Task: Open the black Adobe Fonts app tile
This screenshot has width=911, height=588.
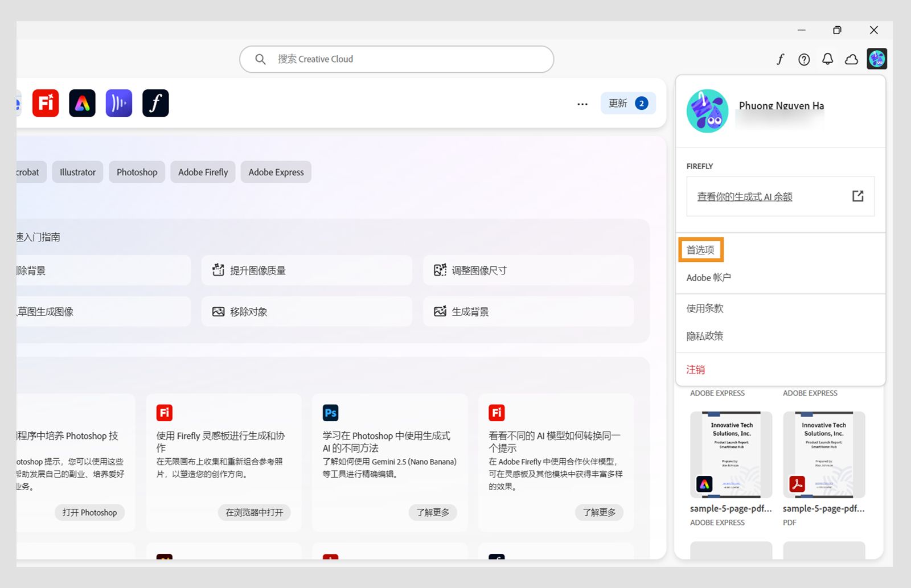Action: point(155,103)
